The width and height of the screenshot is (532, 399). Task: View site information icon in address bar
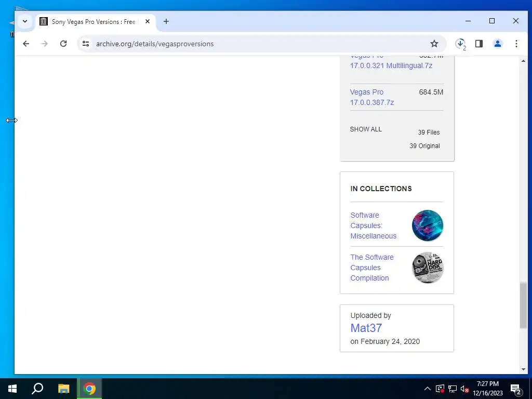86,44
